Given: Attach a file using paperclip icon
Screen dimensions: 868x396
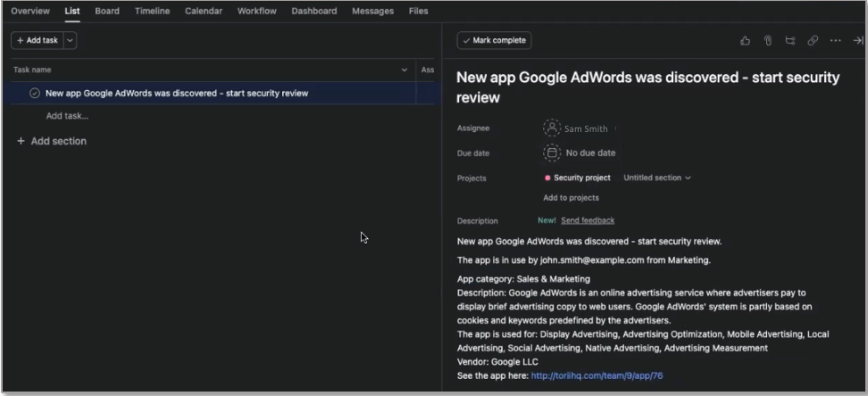Looking at the screenshot, I should (x=768, y=40).
